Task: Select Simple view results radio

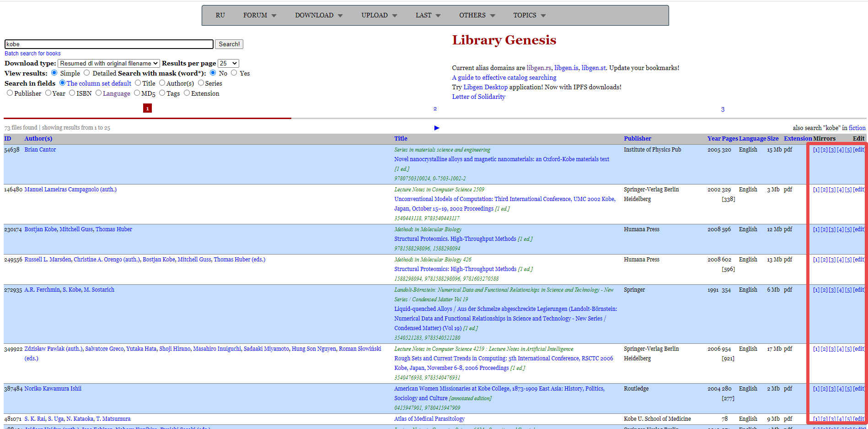Action: point(54,73)
